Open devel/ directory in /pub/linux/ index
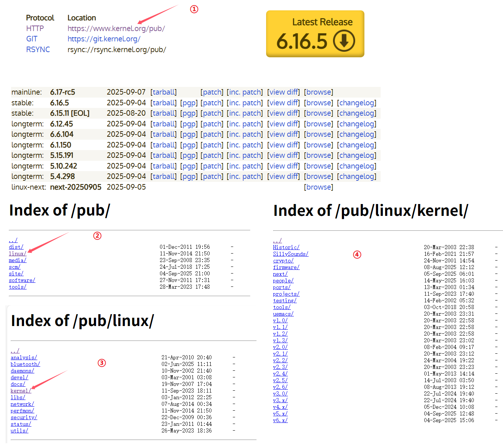 click(19, 377)
